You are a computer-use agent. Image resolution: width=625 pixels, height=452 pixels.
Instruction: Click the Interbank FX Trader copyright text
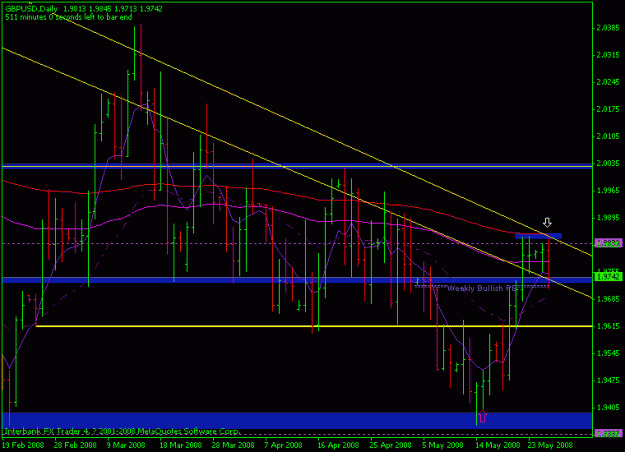point(122,432)
